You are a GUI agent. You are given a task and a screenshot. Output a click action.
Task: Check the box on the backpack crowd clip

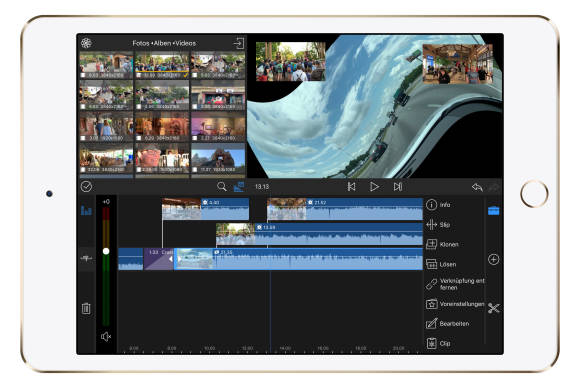click(139, 75)
